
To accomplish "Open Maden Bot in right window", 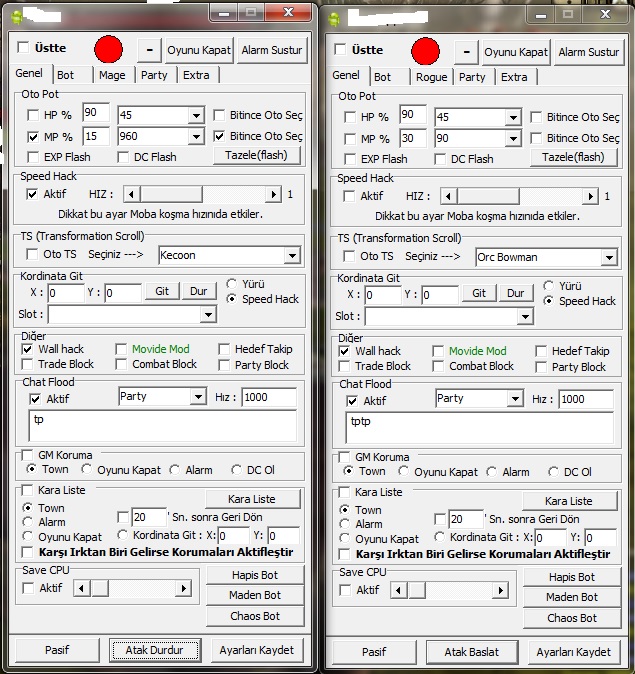I will tap(572, 597).
